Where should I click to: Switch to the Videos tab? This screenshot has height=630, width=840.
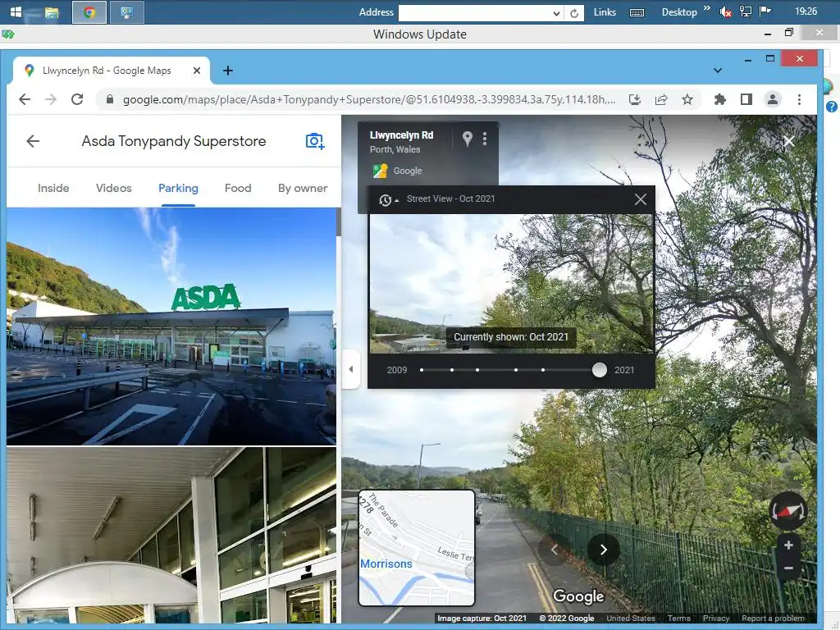pos(113,188)
